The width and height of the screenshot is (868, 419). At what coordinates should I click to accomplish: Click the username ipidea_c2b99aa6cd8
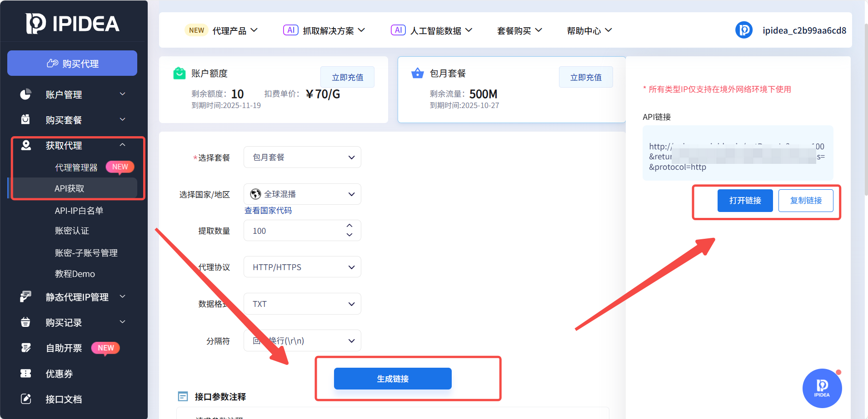[804, 30]
